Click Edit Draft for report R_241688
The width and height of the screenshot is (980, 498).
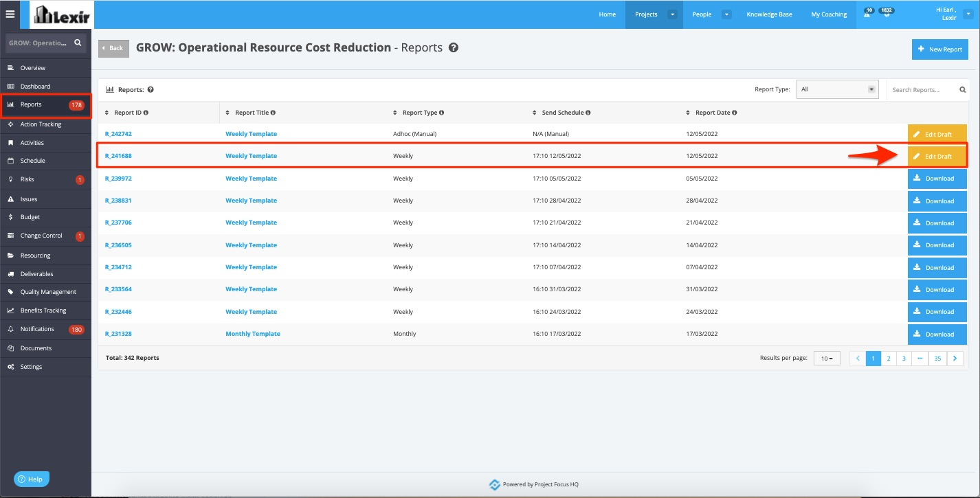(937, 156)
